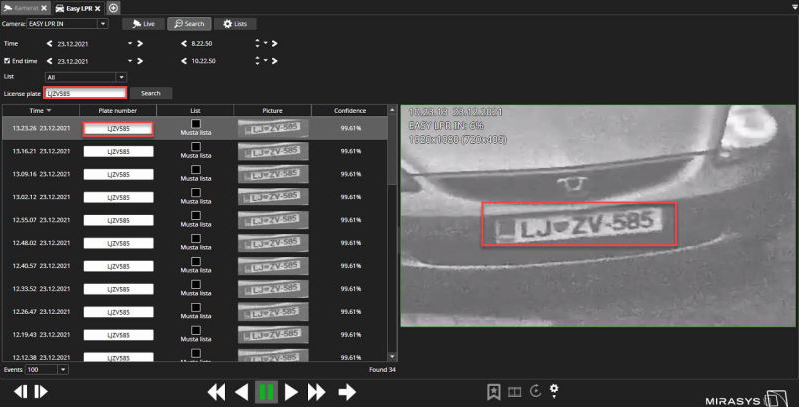Click the bookmark icon in bottom toolbar
Image resolution: width=799 pixels, height=407 pixels.
[493, 391]
